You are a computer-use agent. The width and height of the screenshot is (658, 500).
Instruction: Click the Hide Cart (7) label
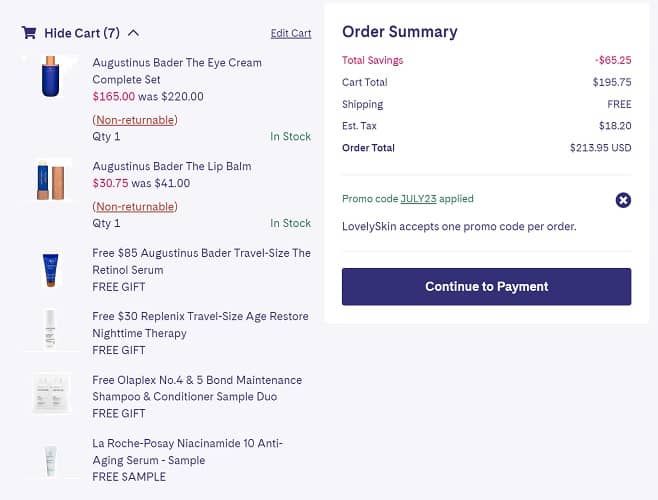coord(82,33)
